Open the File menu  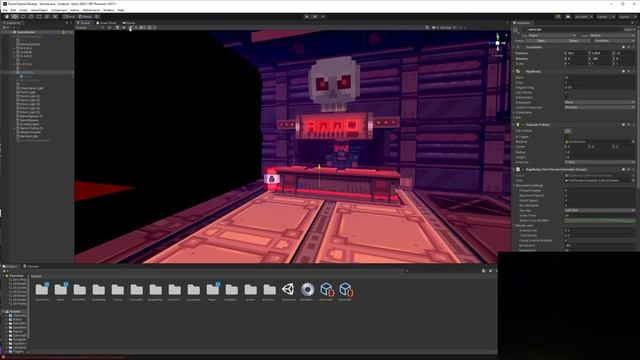coord(5,10)
